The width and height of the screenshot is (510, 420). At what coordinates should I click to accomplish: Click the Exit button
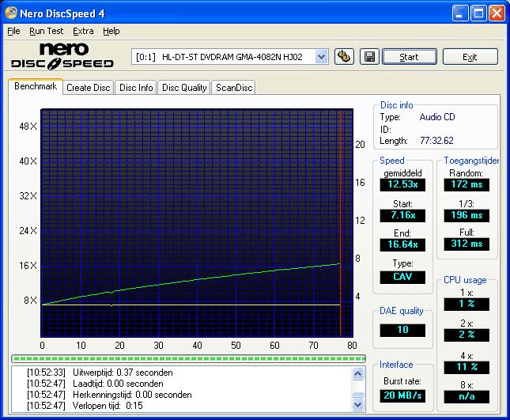(470, 57)
